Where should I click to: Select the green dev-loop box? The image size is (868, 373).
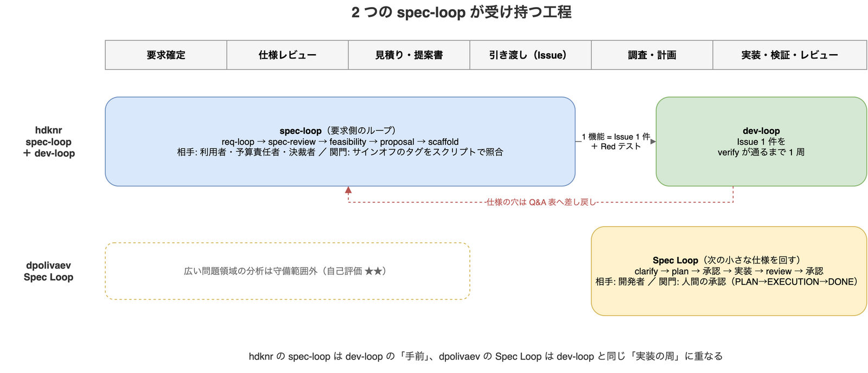761,142
